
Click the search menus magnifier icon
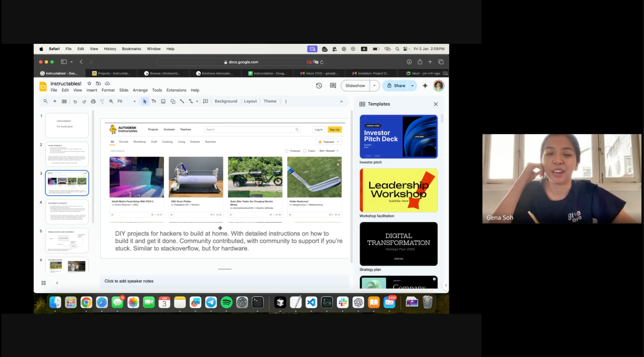[45, 101]
